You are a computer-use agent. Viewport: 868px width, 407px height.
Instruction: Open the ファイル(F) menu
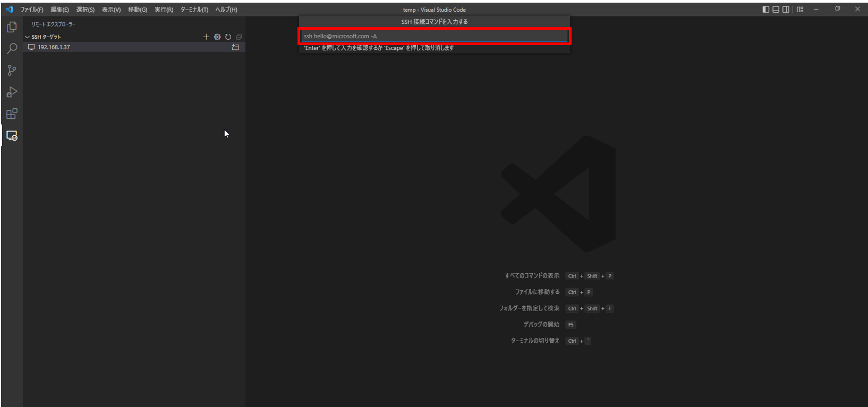pyautogui.click(x=32, y=10)
